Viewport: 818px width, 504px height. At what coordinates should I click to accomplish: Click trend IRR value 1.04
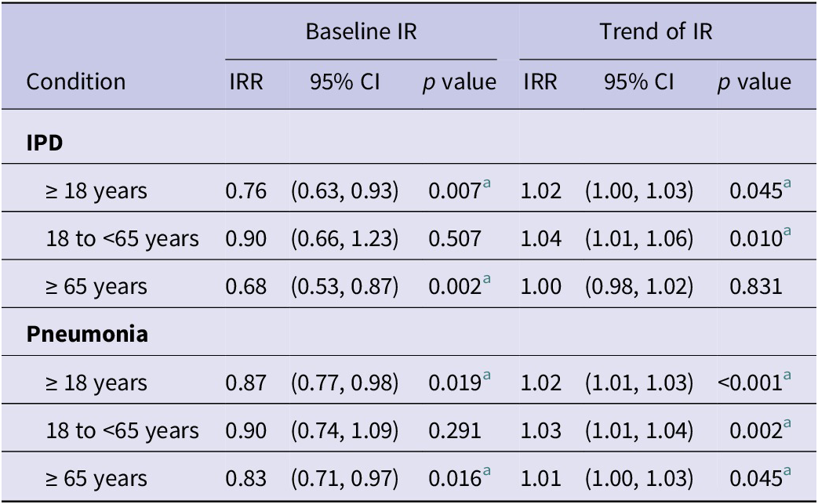click(541, 239)
